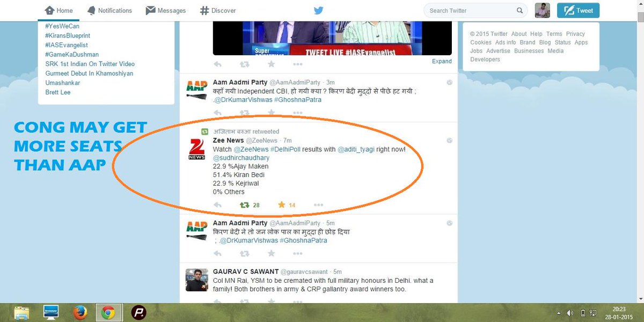This screenshot has width=644, height=322.
Task: Open more options on the Zee News tweet
Action: tap(318, 205)
